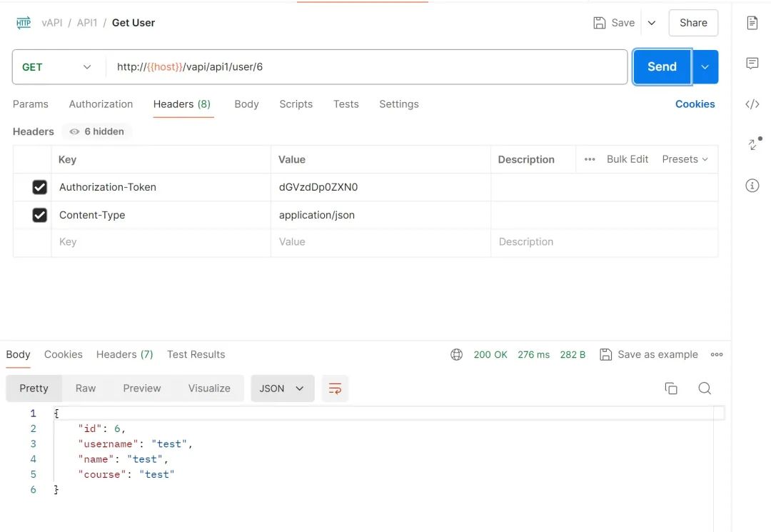Click the empty Description input cell
This screenshot has height=532, width=771.
click(605, 242)
